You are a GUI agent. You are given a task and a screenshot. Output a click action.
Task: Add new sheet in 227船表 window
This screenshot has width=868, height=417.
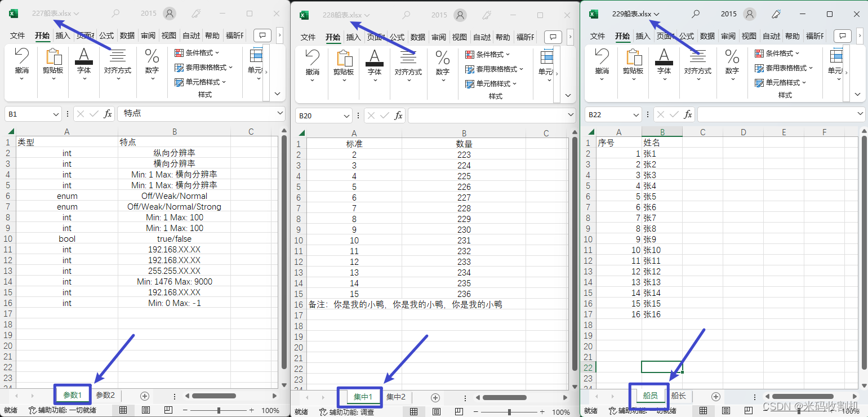tap(144, 396)
